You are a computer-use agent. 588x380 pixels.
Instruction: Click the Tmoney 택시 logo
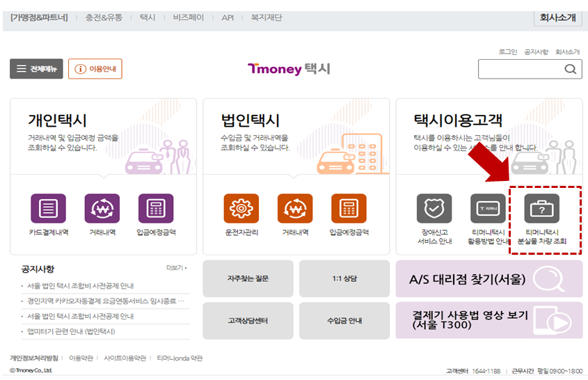(289, 69)
